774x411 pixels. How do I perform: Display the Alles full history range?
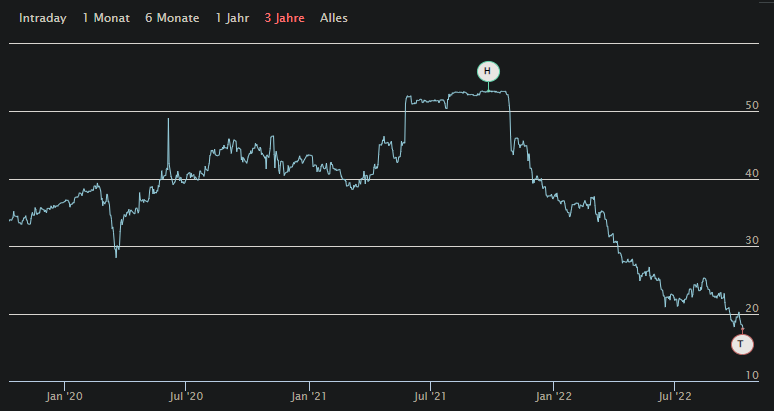tap(334, 18)
